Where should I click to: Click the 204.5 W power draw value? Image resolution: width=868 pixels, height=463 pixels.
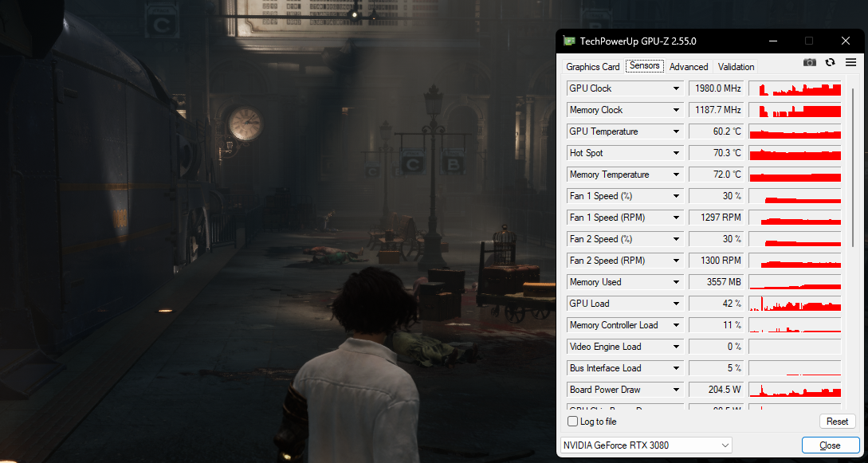tap(717, 390)
